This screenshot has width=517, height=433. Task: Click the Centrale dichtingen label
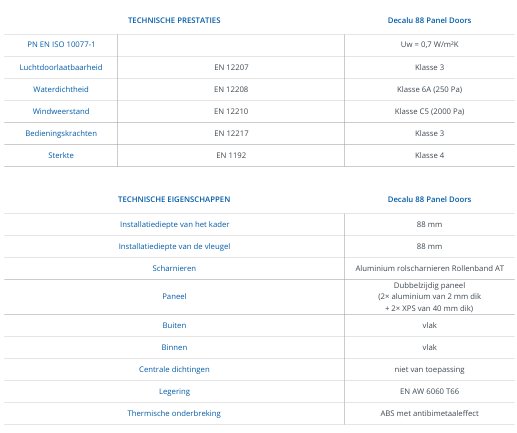pos(174,369)
